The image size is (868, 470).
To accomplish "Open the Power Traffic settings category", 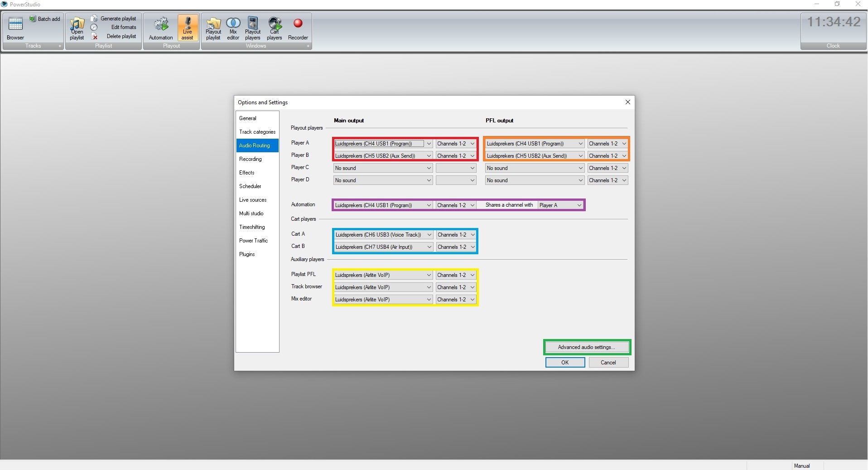I will point(253,241).
